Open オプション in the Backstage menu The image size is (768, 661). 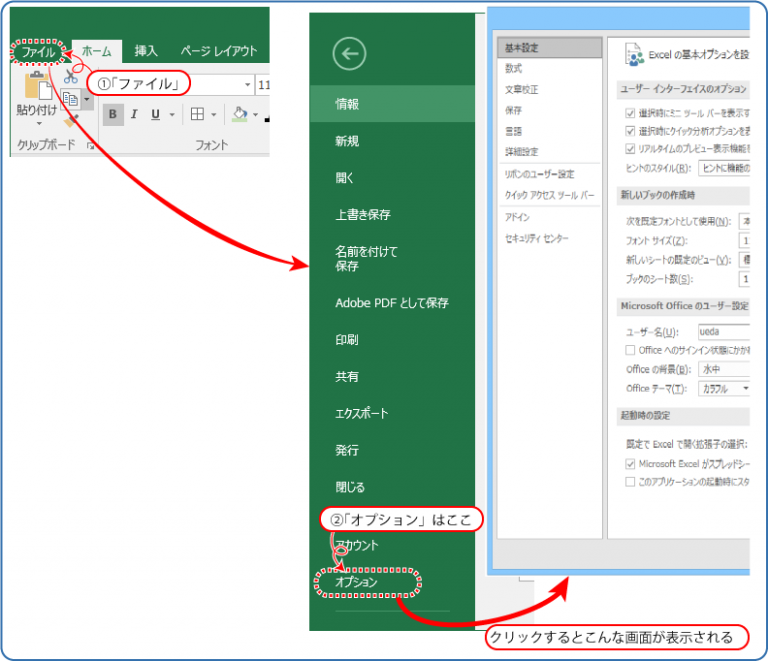click(357, 582)
